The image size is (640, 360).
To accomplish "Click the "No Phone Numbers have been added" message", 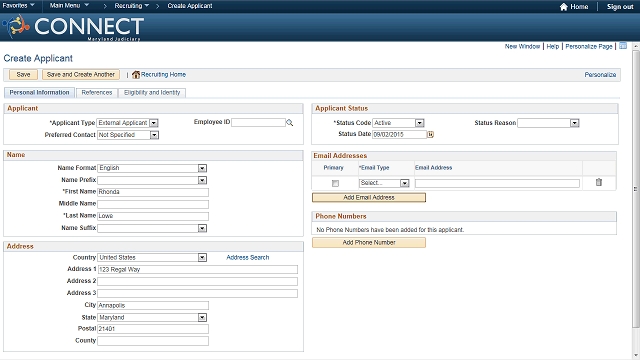I will (390, 230).
